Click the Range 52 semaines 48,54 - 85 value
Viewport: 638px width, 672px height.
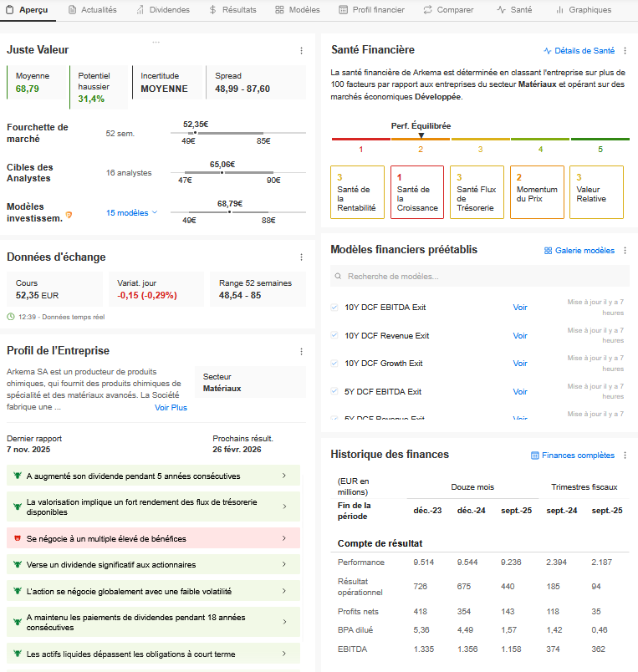pos(240,295)
